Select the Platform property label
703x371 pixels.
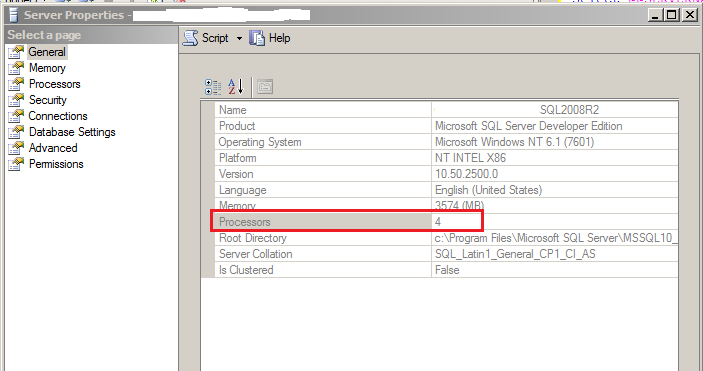coord(238,158)
